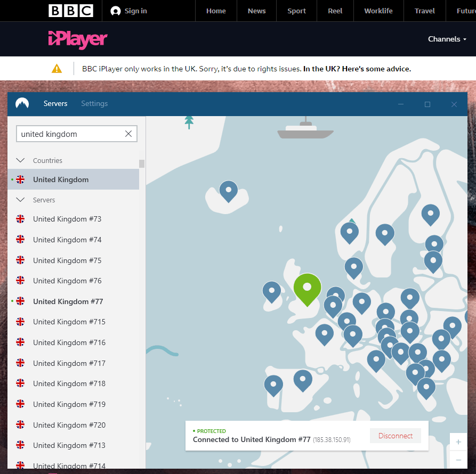Click the Sign in user avatar icon
This screenshot has height=474, width=476.
click(x=115, y=11)
